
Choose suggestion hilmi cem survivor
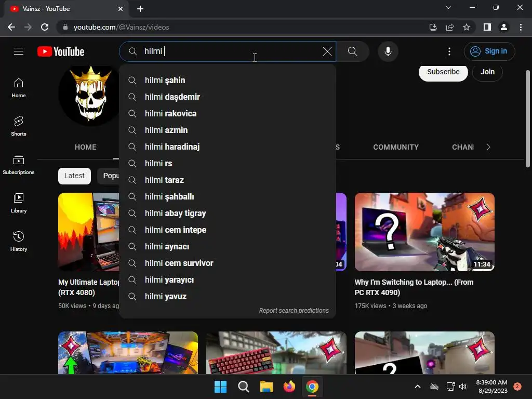[x=228, y=263]
